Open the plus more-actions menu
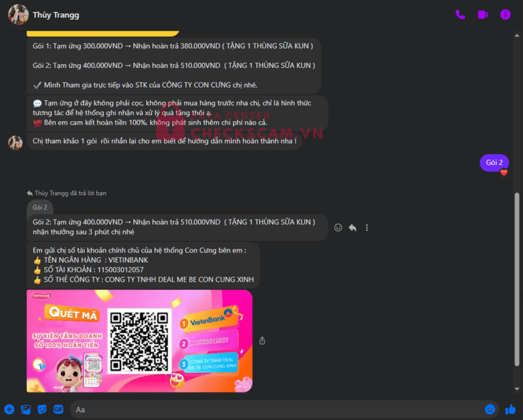This screenshot has height=420, width=523. tap(10, 409)
